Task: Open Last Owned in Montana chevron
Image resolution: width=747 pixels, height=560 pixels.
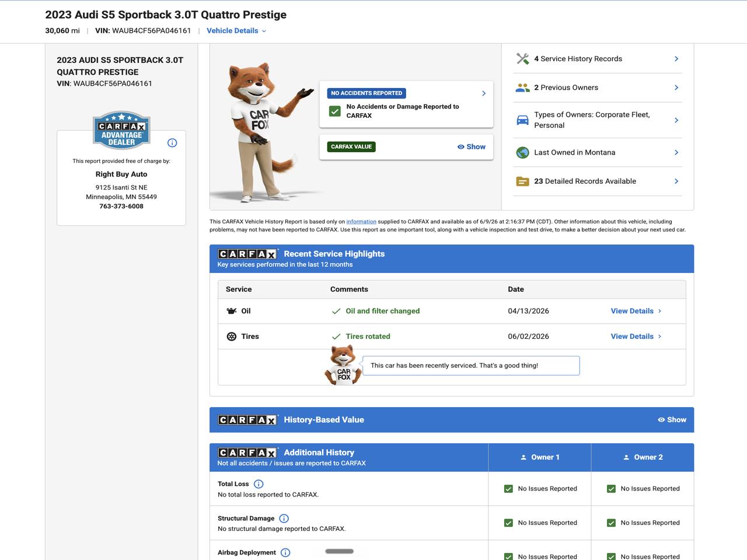Action: click(x=676, y=152)
